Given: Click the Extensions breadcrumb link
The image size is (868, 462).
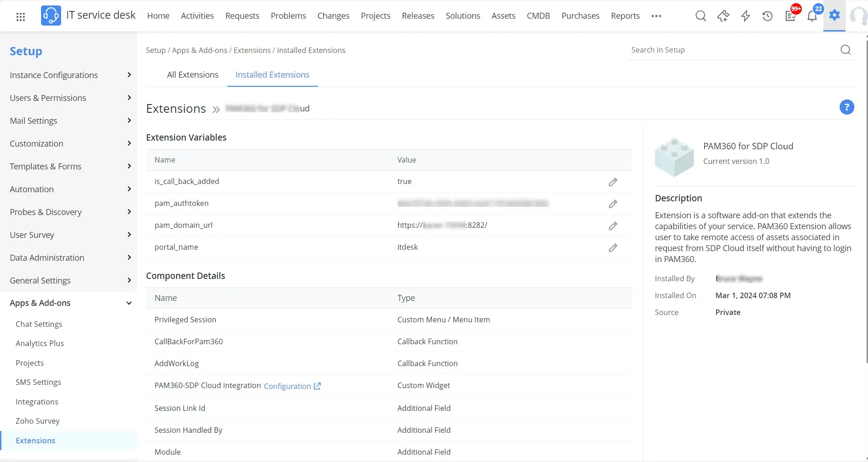Looking at the screenshot, I should [x=252, y=50].
